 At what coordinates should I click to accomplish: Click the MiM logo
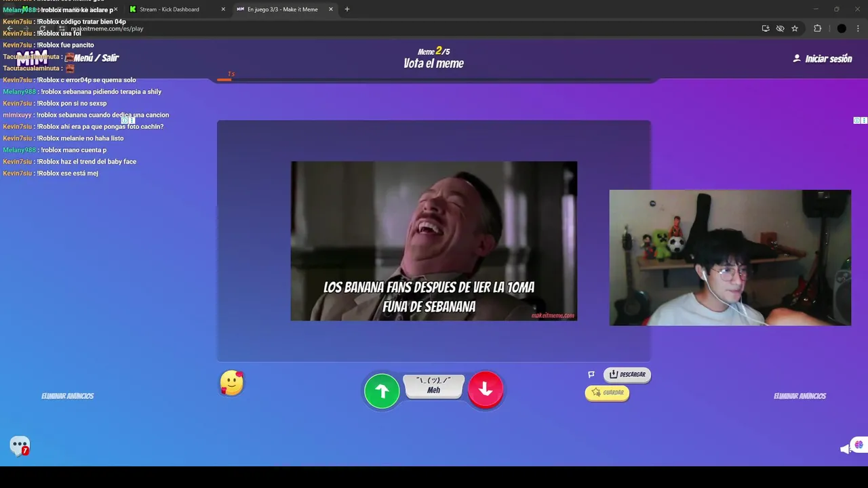point(32,58)
